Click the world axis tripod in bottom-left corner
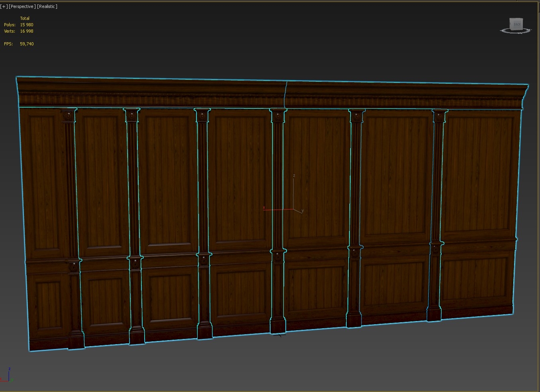Viewport: 540px width, 392px height. 9,376
